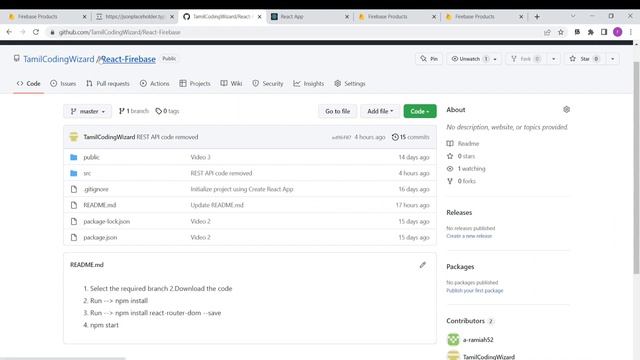View the Insights tab
Image resolution: width=640 pixels, height=360 pixels.
[309, 83]
